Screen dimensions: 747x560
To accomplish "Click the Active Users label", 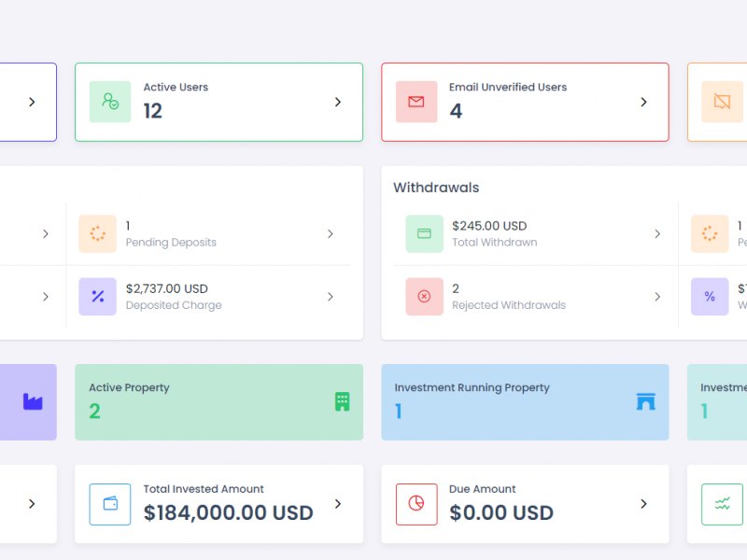I will pos(176,87).
